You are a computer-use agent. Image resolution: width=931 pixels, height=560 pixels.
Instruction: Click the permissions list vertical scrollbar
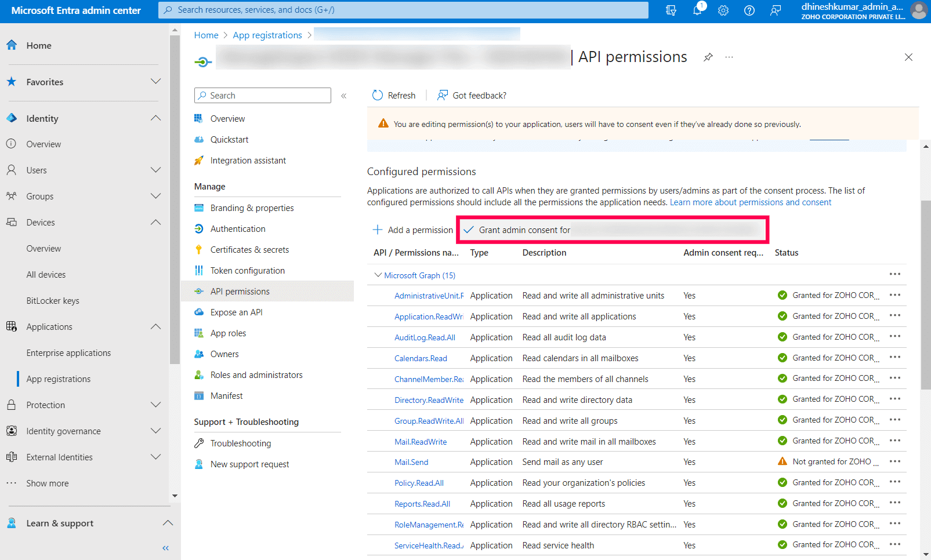tap(926, 294)
